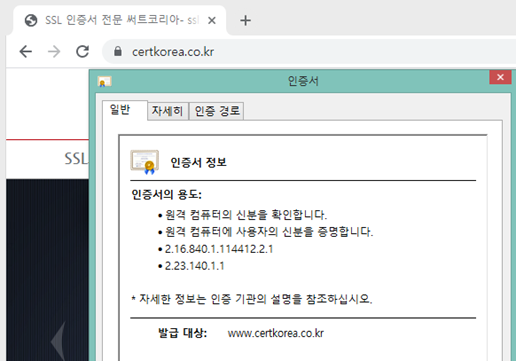The height and width of the screenshot is (361, 516).
Task: Click the SSL text on the webpage
Action: point(76,159)
